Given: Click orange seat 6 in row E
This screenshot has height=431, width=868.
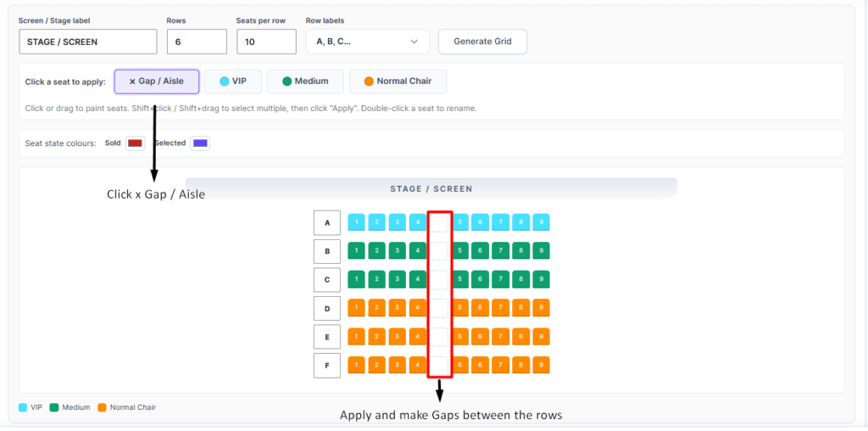Looking at the screenshot, I should 480,336.
